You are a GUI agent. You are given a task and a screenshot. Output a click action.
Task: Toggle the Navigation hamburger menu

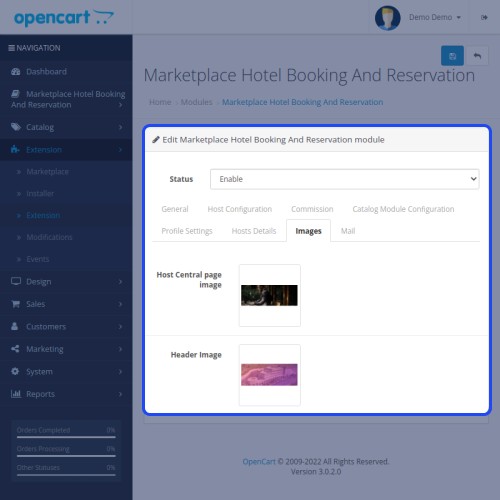[11, 48]
